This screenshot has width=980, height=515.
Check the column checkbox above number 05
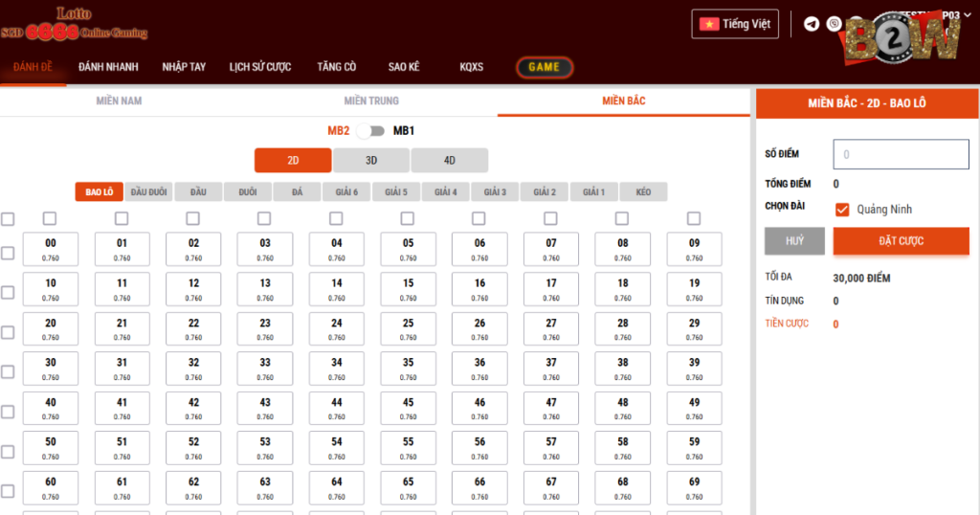click(408, 218)
